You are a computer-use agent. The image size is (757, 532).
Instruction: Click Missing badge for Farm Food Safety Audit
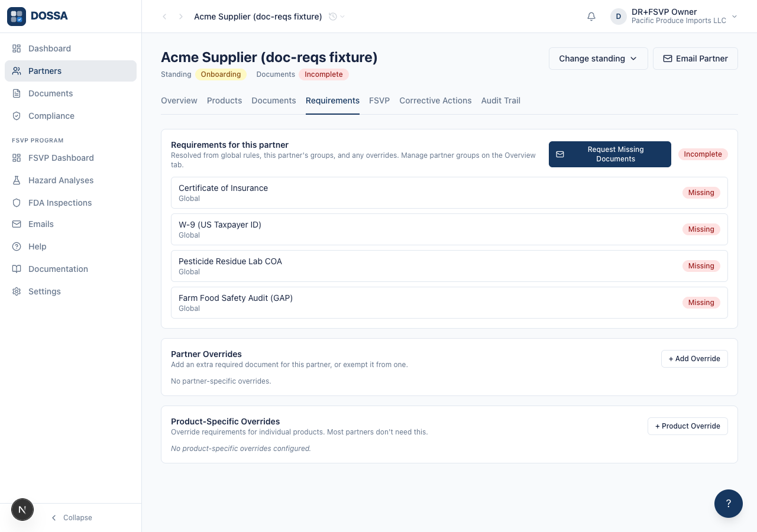click(x=701, y=303)
